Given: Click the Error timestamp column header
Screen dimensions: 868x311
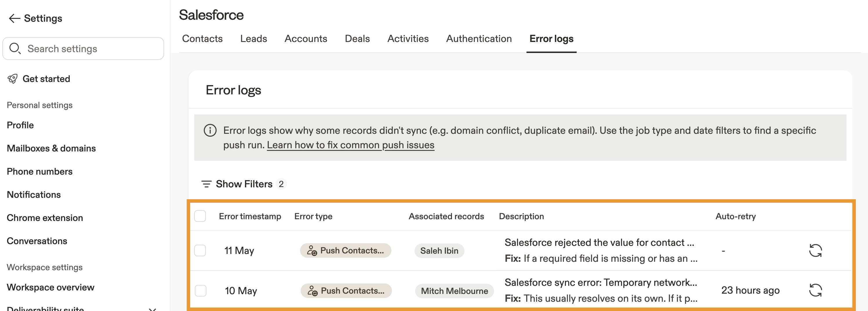Looking at the screenshot, I should pos(250,216).
